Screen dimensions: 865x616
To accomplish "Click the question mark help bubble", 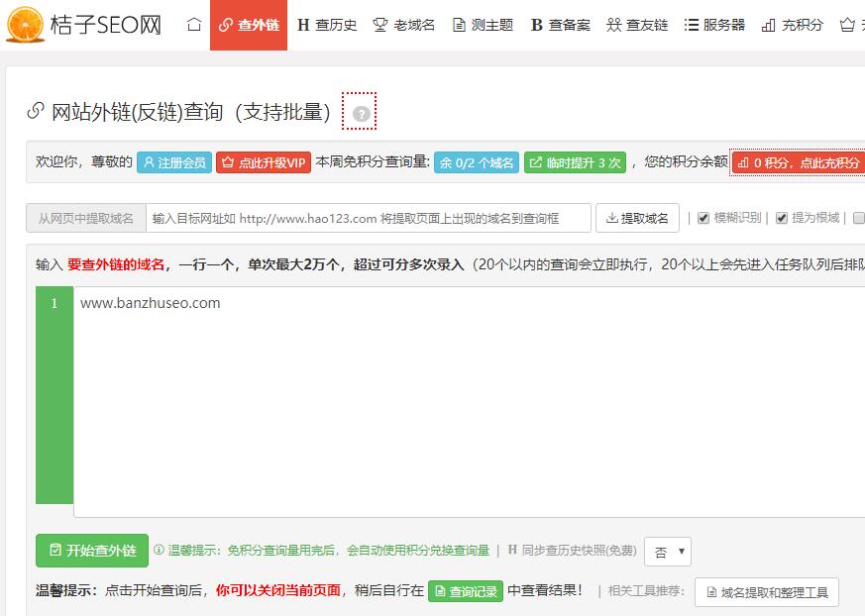I will 361,113.
